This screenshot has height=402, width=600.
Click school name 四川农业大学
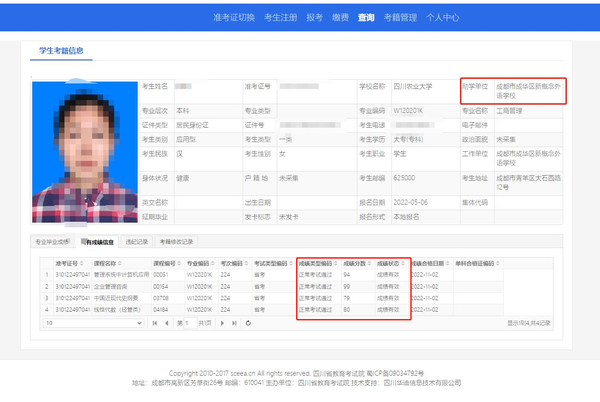tap(412, 86)
